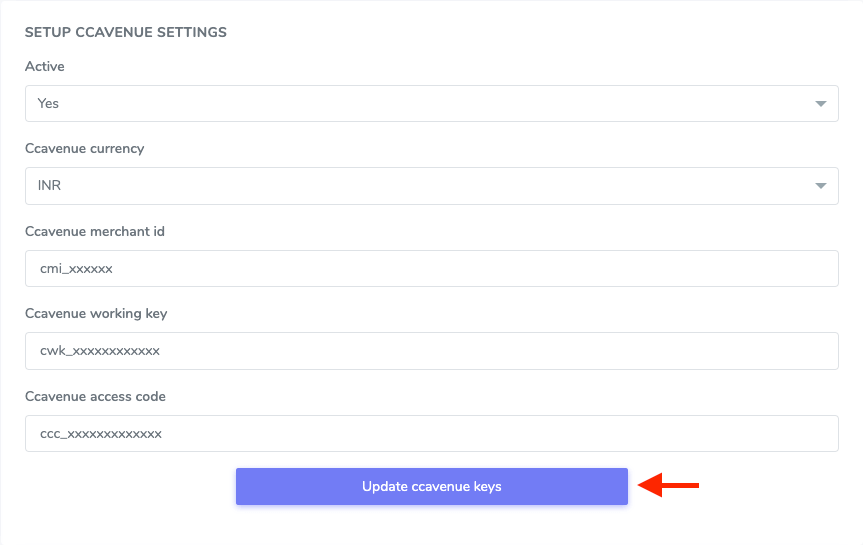The height and width of the screenshot is (545, 863).
Task: Open the Active select box showing Yes
Action: 431,104
